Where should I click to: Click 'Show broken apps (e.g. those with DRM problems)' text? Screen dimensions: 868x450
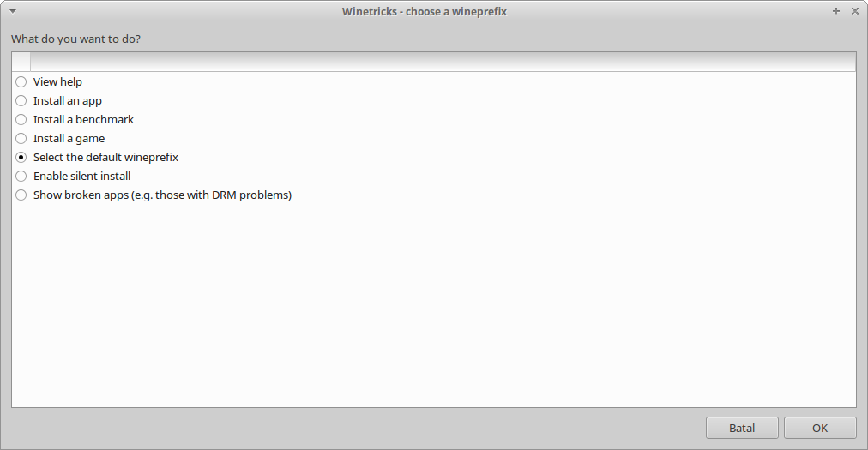tap(162, 195)
